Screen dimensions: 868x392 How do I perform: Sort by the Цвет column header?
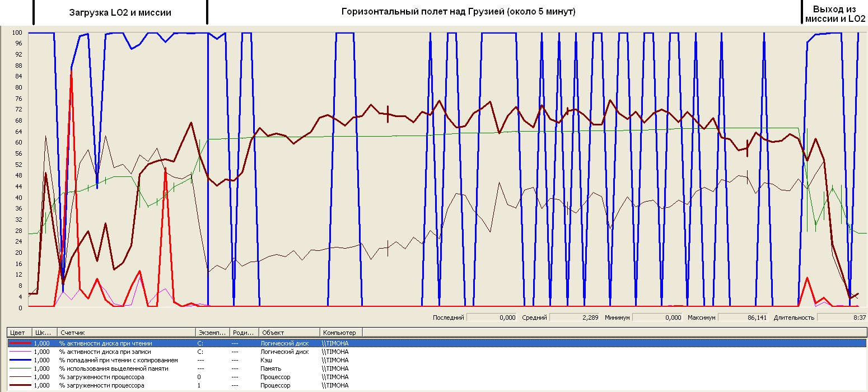click(x=18, y=333)
